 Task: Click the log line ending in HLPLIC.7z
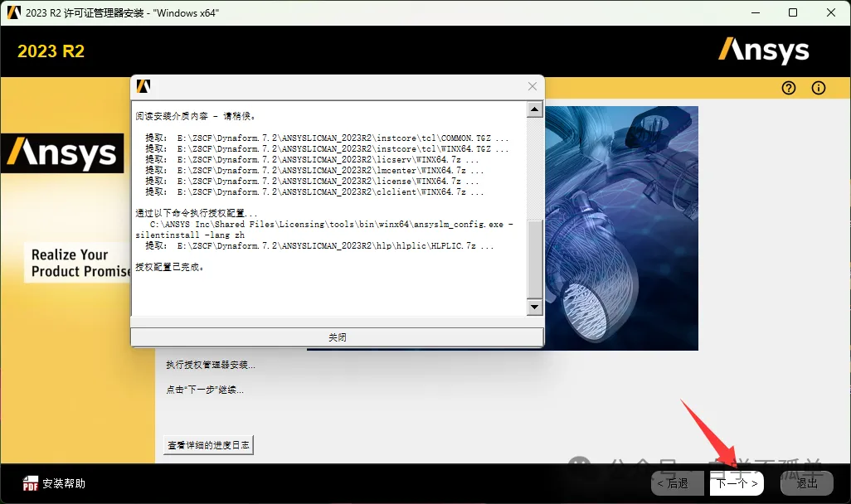coord(319,245)
